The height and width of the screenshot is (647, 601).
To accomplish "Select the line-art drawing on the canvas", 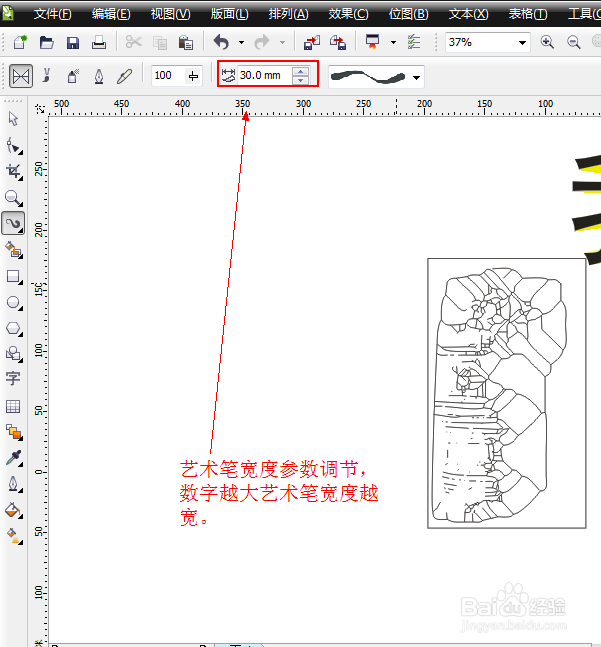I will click(x=507, y=393).
